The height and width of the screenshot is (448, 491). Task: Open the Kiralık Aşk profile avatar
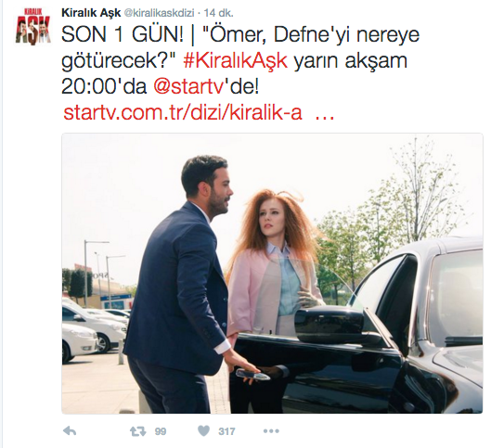(x=32, y=26)
